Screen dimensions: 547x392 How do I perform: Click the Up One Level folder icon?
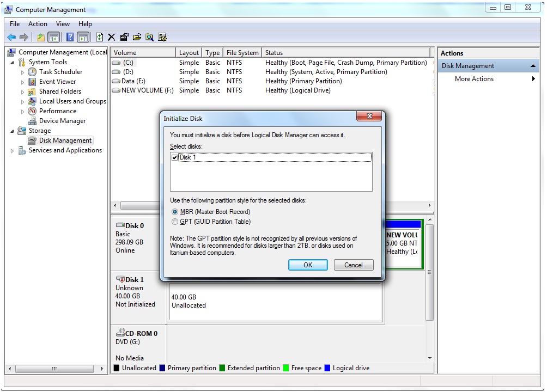click(x=41, y=38)
